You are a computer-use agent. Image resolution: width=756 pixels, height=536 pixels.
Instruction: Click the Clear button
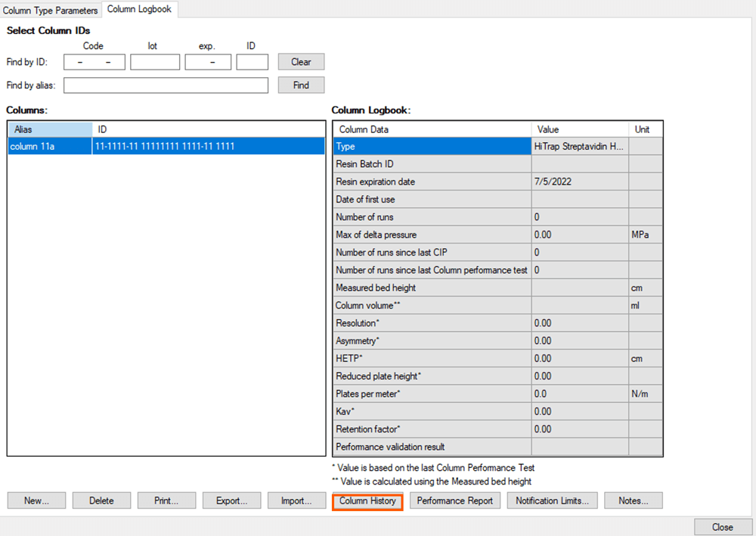click(301, 62)
